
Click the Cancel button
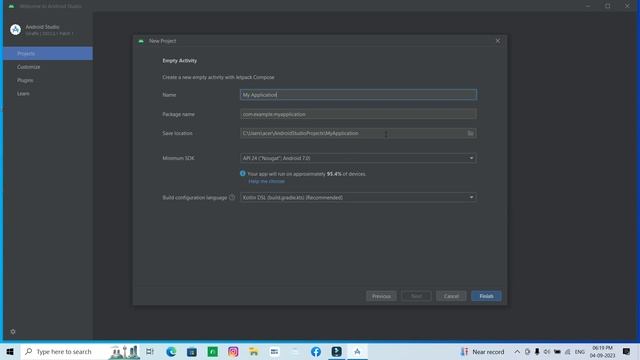[451, 296]
